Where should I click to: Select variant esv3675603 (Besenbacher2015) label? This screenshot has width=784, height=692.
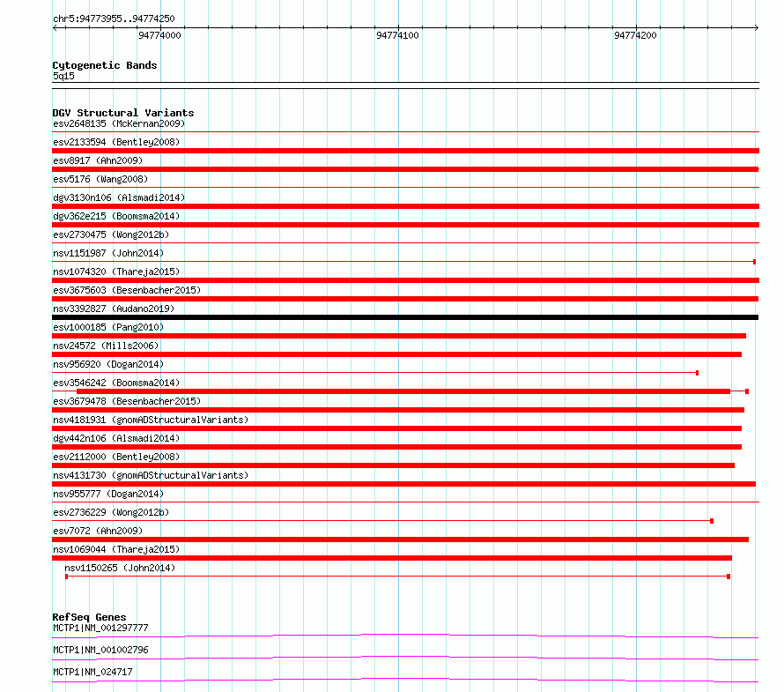(127, 290)
